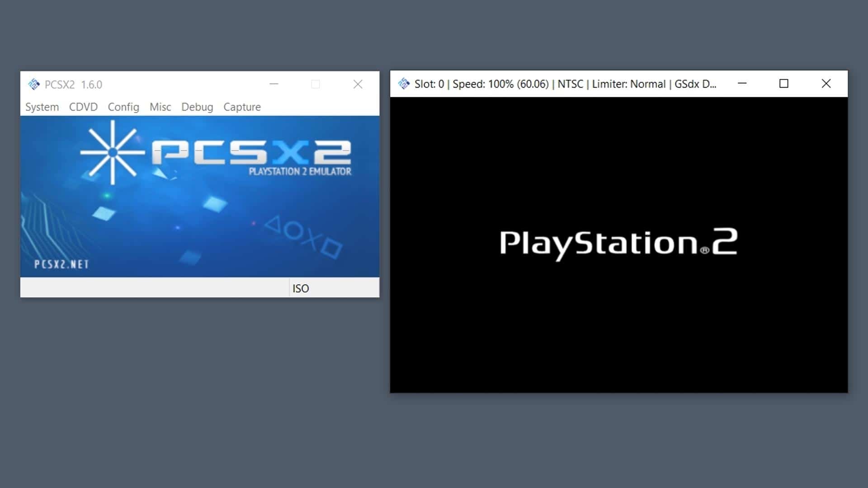Close the game render window

pyautogui.click(x=826, y=83)
